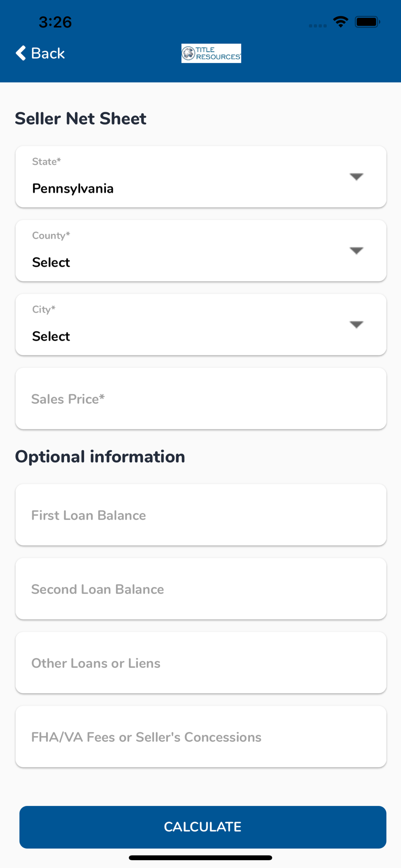The width and height of the screenshot is (401, 868).
Task: Tap the Title Resources logo
Action: (211, 53)
